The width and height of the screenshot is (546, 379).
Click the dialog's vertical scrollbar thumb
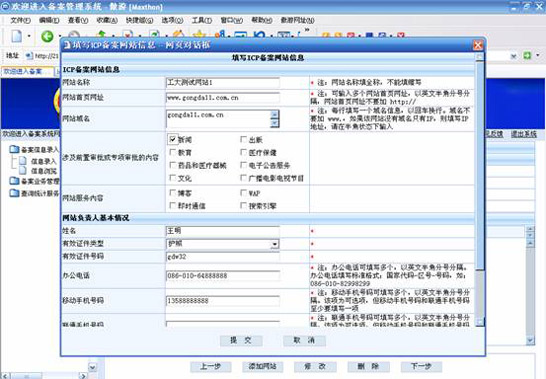click(x=480, y=165)
